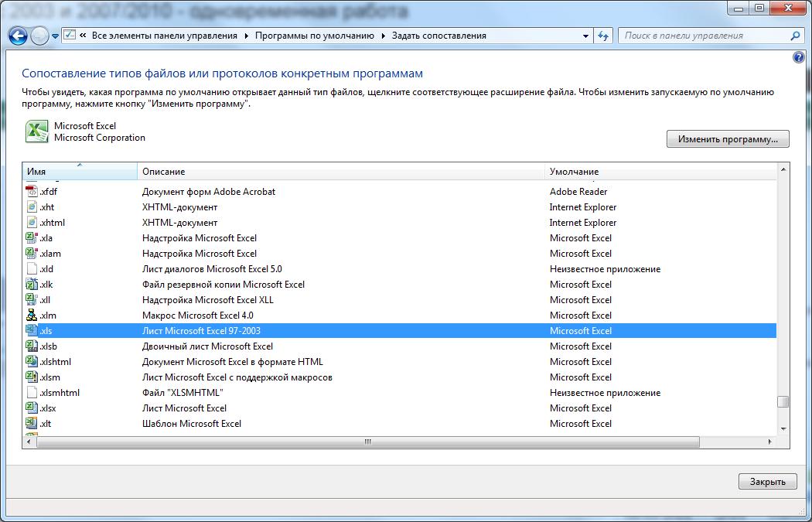
Task: Click 'Задать сопоставления' breadcrumb
Action: pyautogui.click(x=438, y=36)
